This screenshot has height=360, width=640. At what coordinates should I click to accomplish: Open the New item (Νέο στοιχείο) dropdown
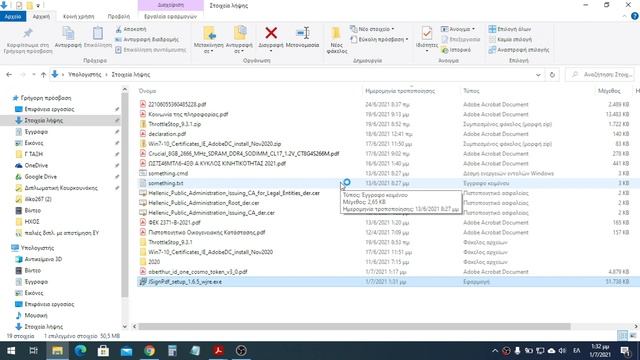coord(372,29)
